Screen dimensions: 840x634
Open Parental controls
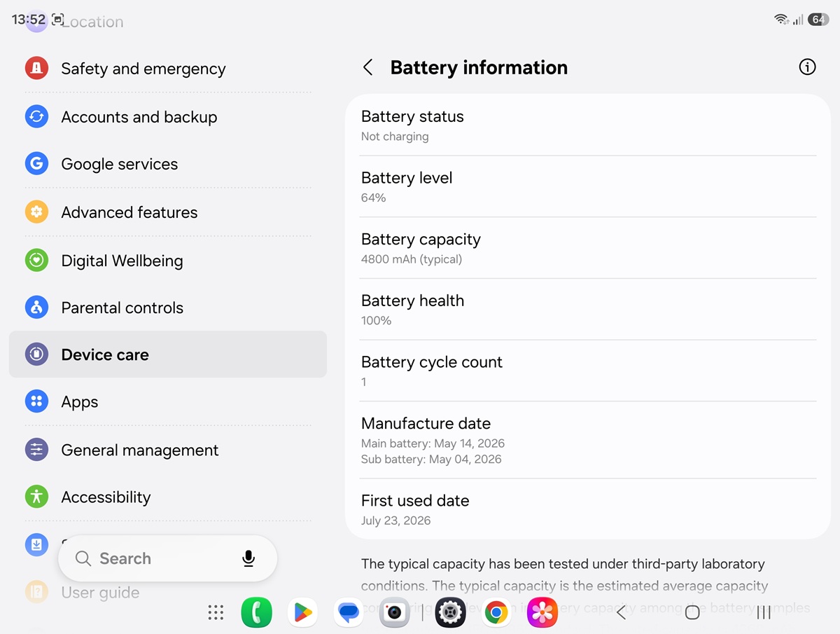168,308
